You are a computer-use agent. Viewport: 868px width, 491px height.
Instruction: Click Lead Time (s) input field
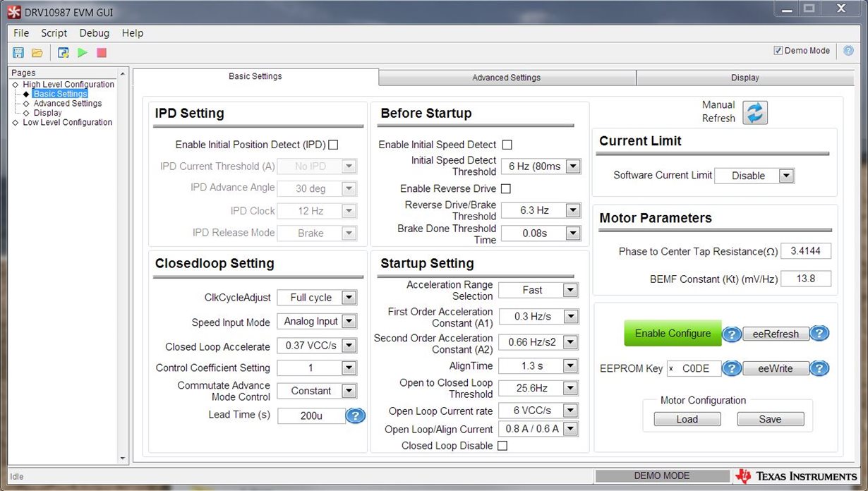pyautogui.click(x=311, y=416)
